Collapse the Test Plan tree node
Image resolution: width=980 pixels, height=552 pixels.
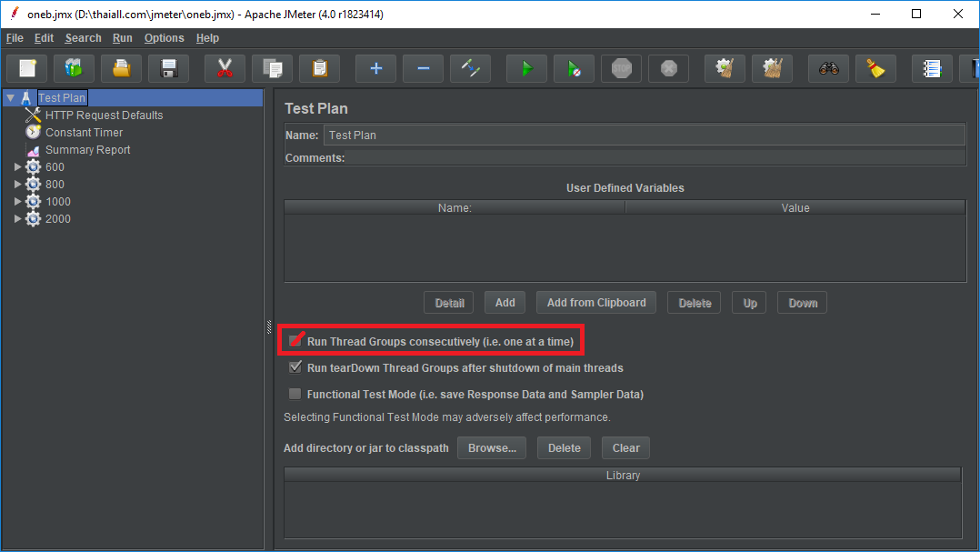(x=10, y=98)
